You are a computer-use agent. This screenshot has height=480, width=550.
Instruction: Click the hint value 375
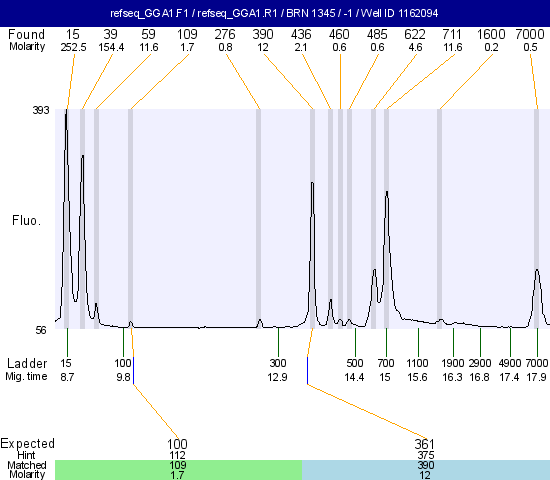426,455
